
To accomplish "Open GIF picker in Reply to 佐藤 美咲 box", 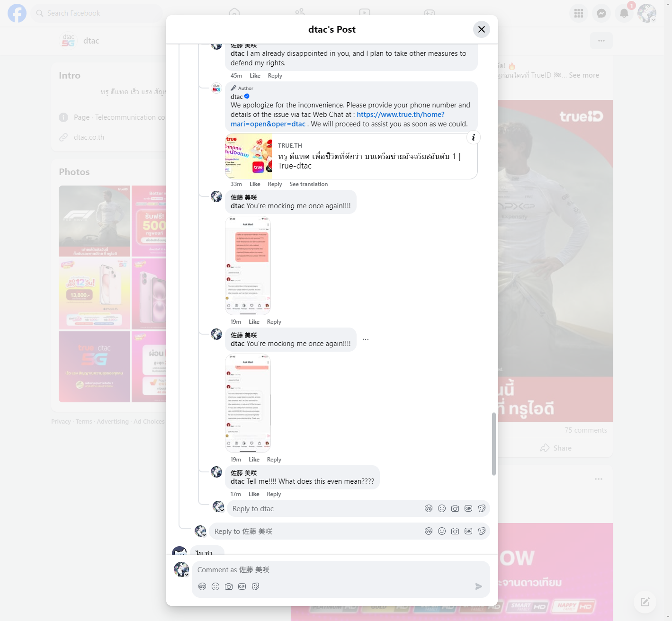I will point(468,531).
